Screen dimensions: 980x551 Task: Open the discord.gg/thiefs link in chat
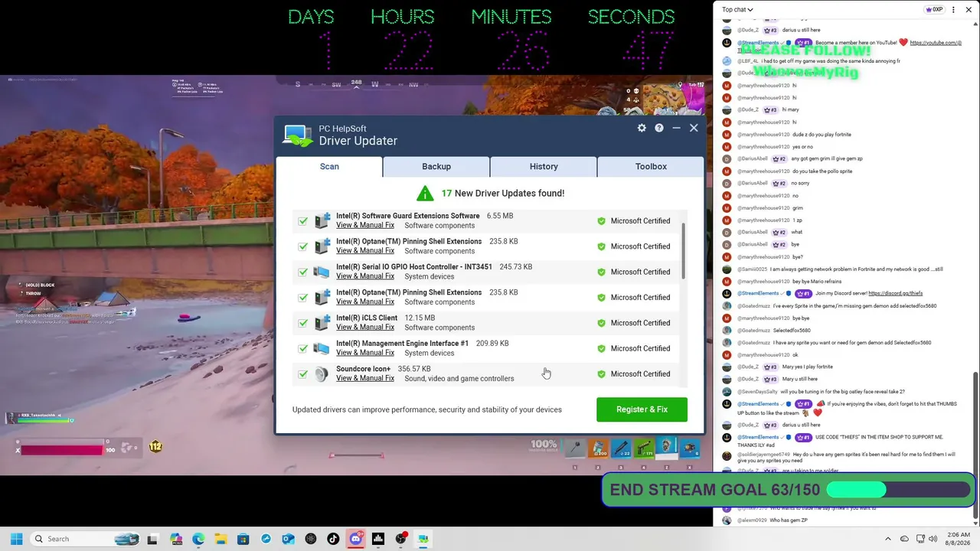tap(895, 293)
